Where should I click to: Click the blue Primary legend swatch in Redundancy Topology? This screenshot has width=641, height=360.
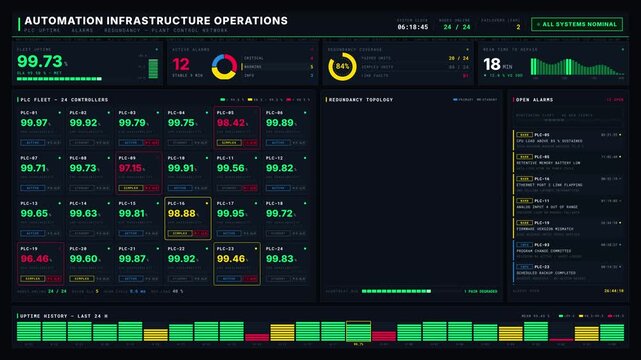point(455,99)
